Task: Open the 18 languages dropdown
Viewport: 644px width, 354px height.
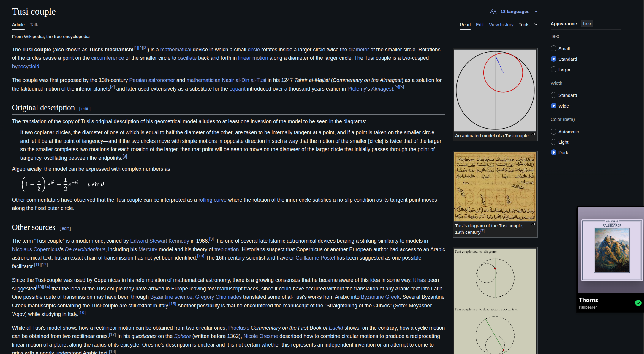Action: [x=515, y=12]
